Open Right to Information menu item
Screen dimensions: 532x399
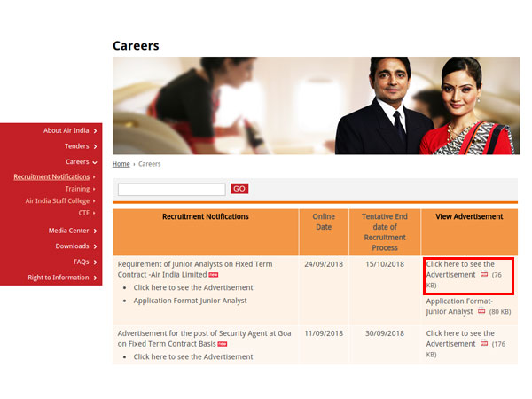(59, 278)
